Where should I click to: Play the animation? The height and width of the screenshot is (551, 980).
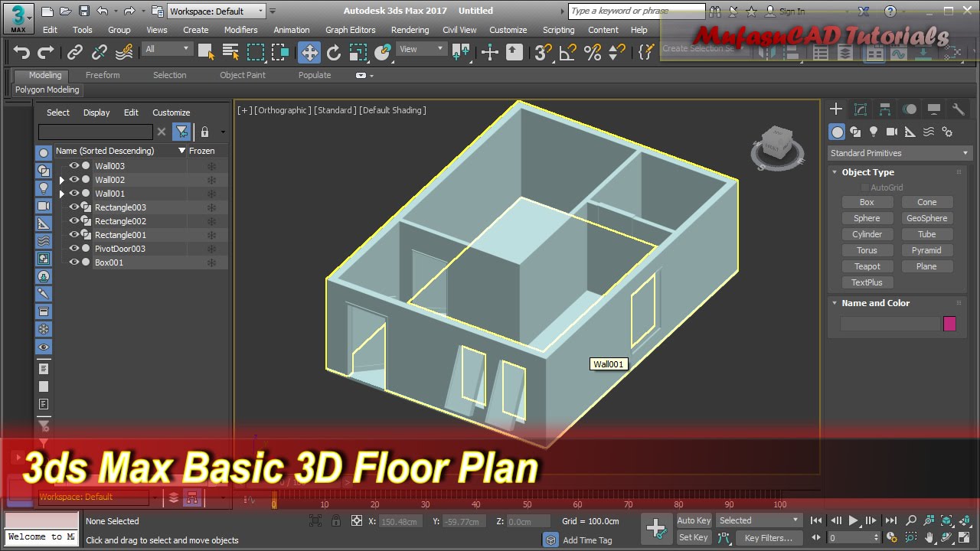pyautogui.click(x=853, y=520)
